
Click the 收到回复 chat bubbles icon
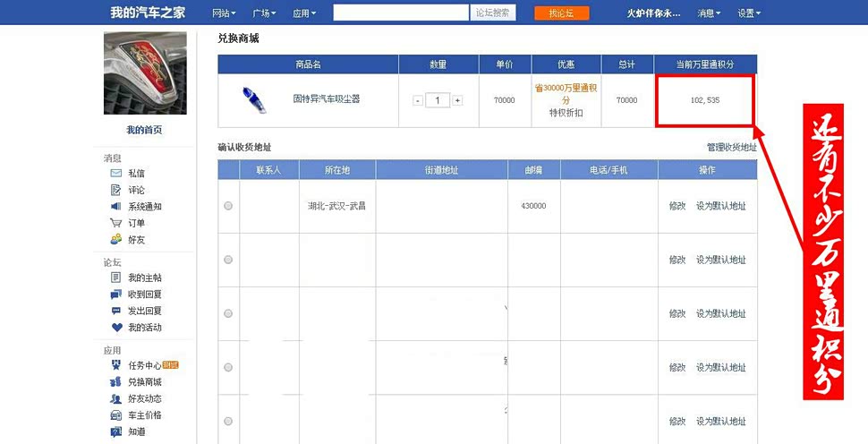coord(115,294)
